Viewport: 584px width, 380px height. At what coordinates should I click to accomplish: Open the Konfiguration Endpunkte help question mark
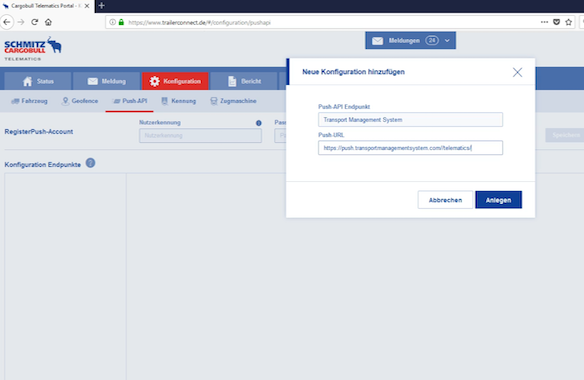[x=90, y=163]
